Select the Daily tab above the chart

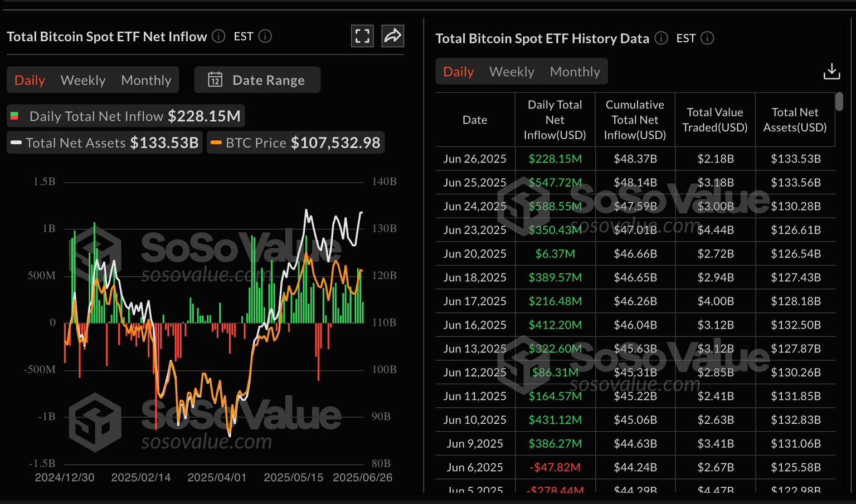pyautogui.click(x=30, y=80)
